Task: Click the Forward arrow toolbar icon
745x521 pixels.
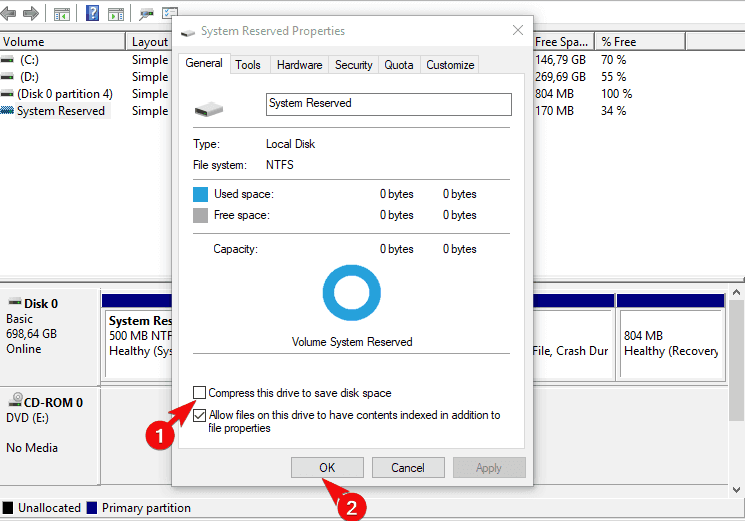Action: click(31, 13)
